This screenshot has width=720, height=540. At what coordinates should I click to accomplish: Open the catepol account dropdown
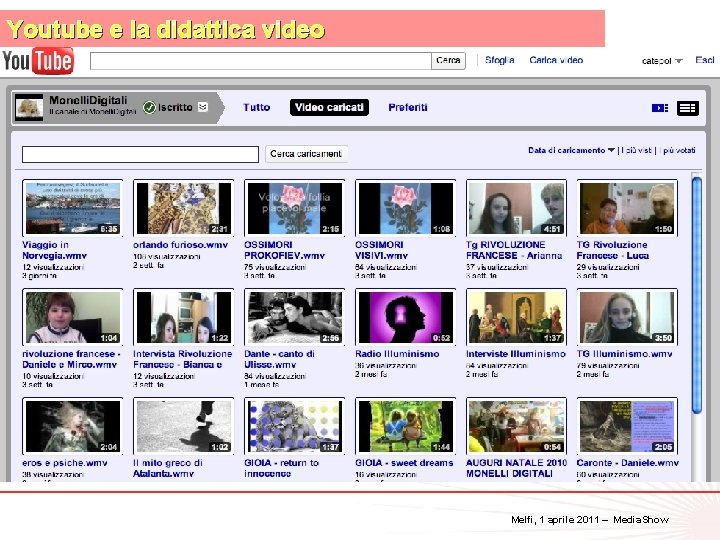(662, 61)
